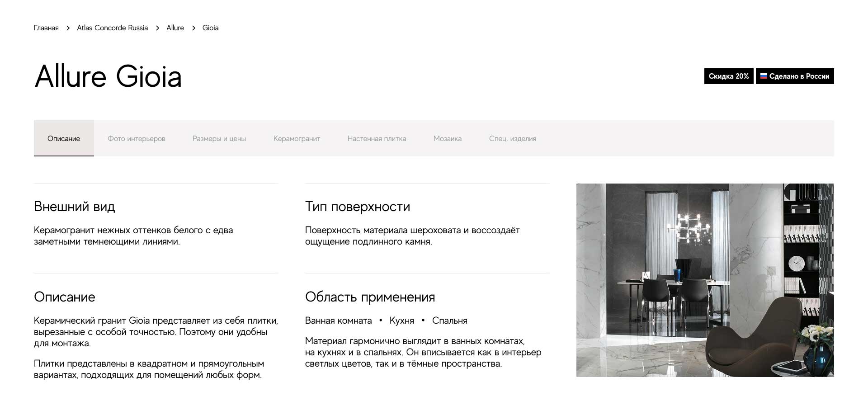
Task: Click the Описание section heading
Action: click(x=65, y=297)
